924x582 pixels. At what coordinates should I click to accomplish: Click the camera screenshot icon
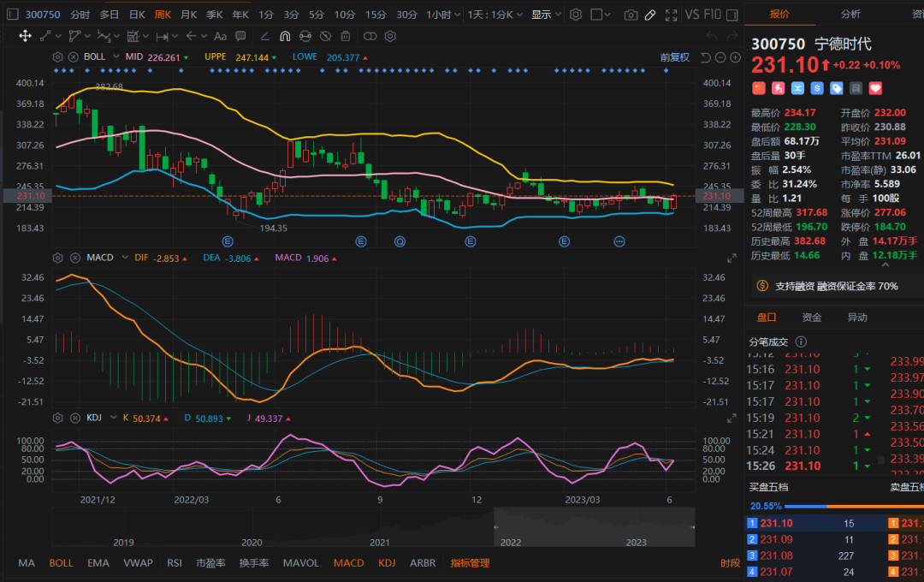pyautogui.click(x=631, y=15)
